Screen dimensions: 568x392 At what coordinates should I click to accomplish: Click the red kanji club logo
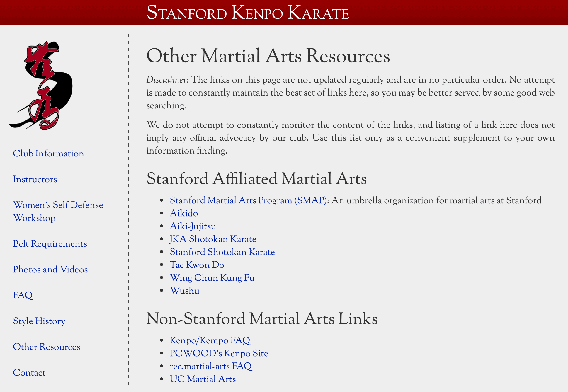[x=41, y=86]
